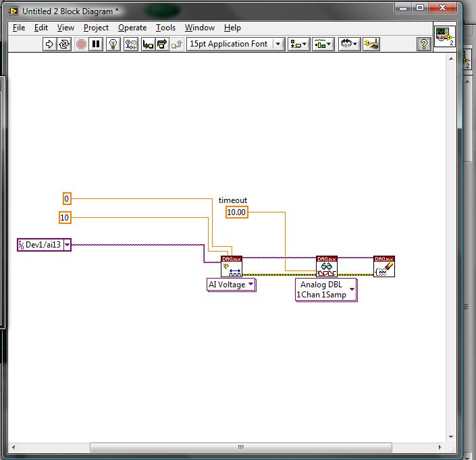Click the horizontal scrollbar left arrow
The height and width of the screenshot is (460, 476).
pyautogui.click(x=13, y=447)
